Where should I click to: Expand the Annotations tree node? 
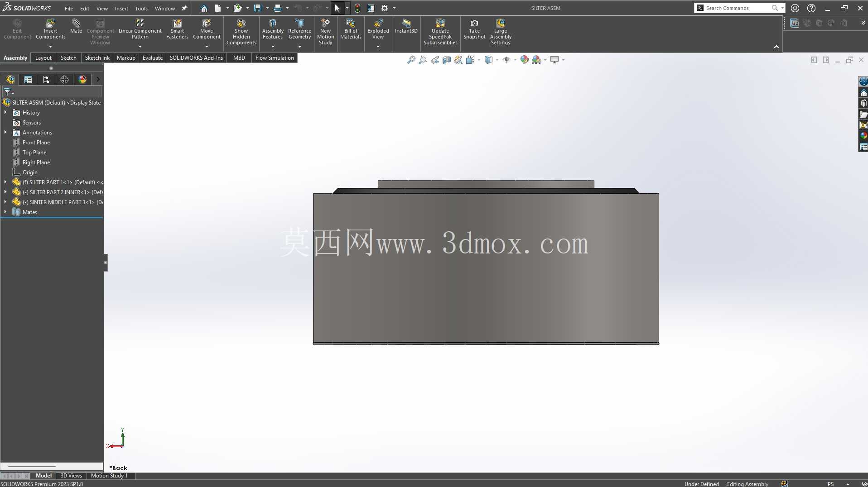tap(5, 132)
